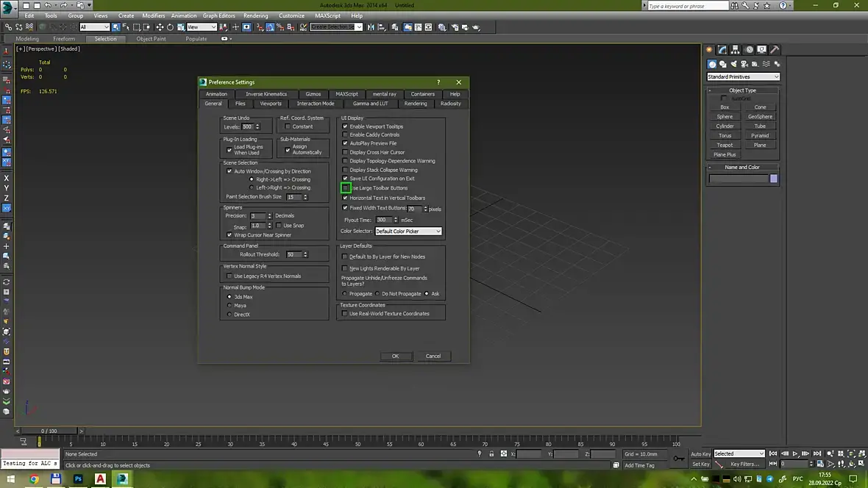
Task: Open the Freeform ribbon tab
Action: click(x=64, y=39)
